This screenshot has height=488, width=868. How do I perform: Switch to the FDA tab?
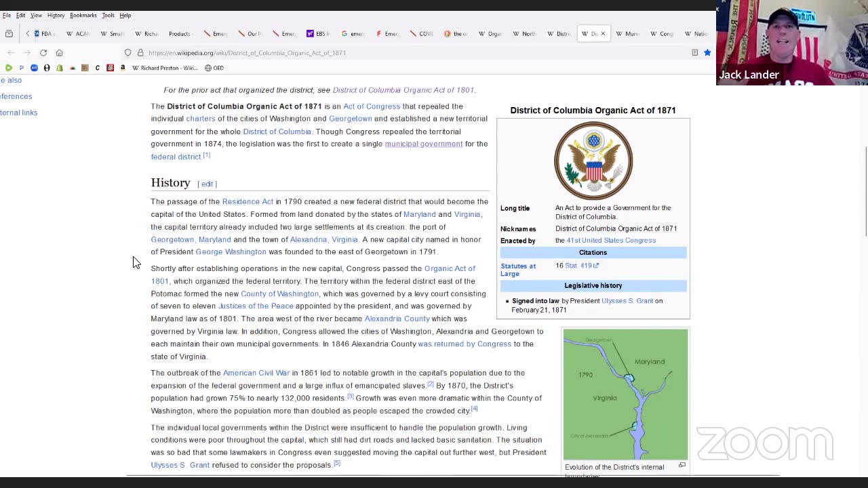tap(45, 34)
